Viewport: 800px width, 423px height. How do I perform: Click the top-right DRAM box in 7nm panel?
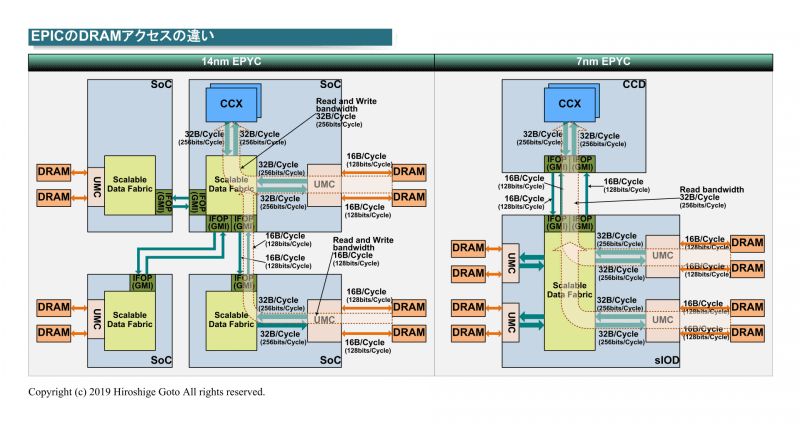747,243
